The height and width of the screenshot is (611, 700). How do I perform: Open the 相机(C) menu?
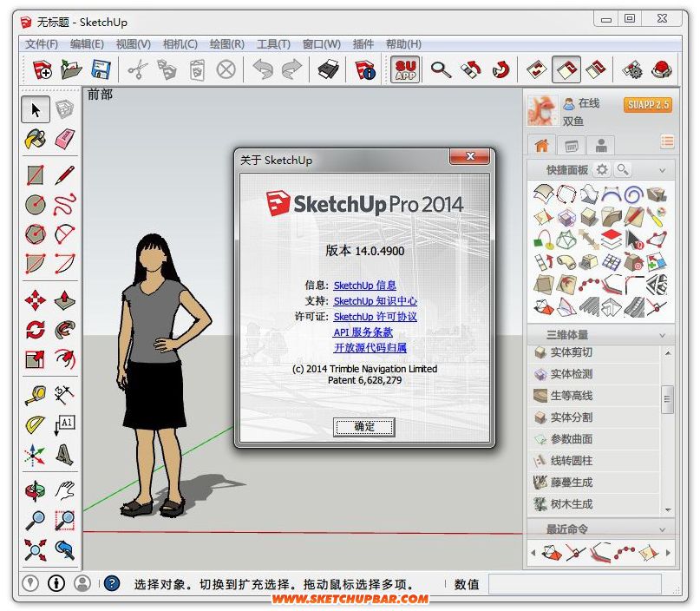pyautogui.click(x=180, y=44)
